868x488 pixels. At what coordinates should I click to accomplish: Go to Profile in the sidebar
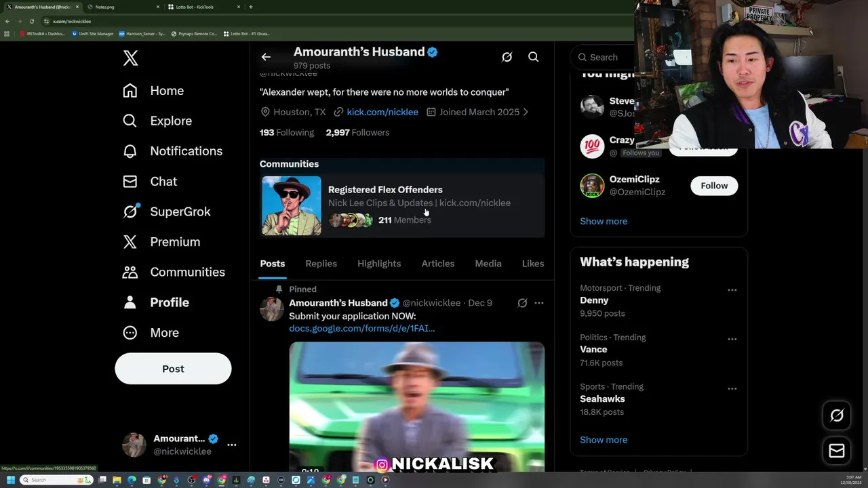point(156,302)
